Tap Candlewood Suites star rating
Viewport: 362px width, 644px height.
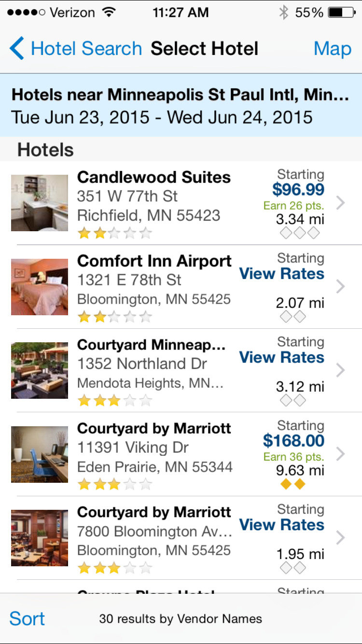pos(115,234)
